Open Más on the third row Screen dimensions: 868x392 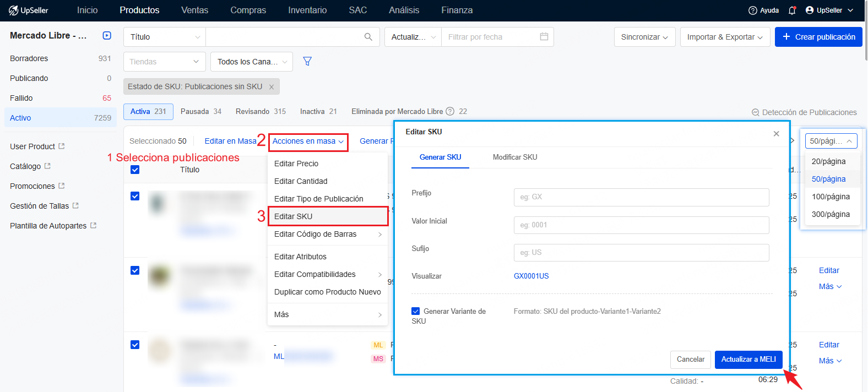pos(830,361)
